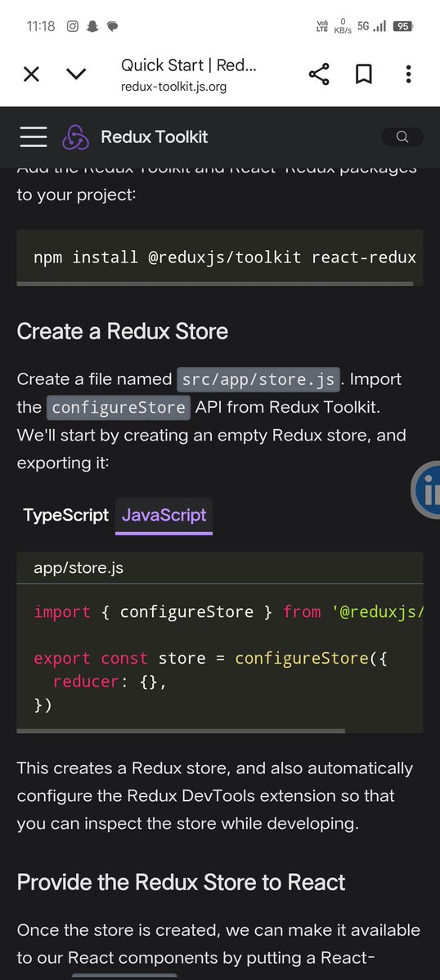Viewport: 440px width, 980px height.
Task: Bookmark this page
Action: (364, 74)
